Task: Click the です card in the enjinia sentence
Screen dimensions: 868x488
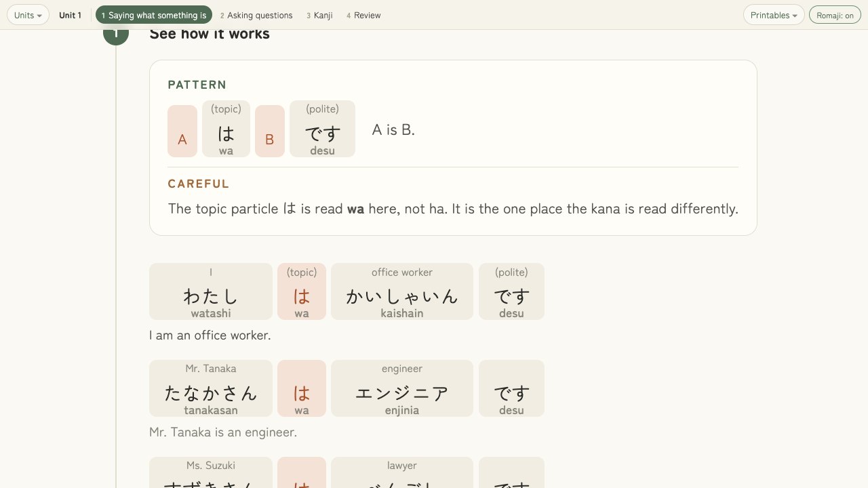Action: 511,388
